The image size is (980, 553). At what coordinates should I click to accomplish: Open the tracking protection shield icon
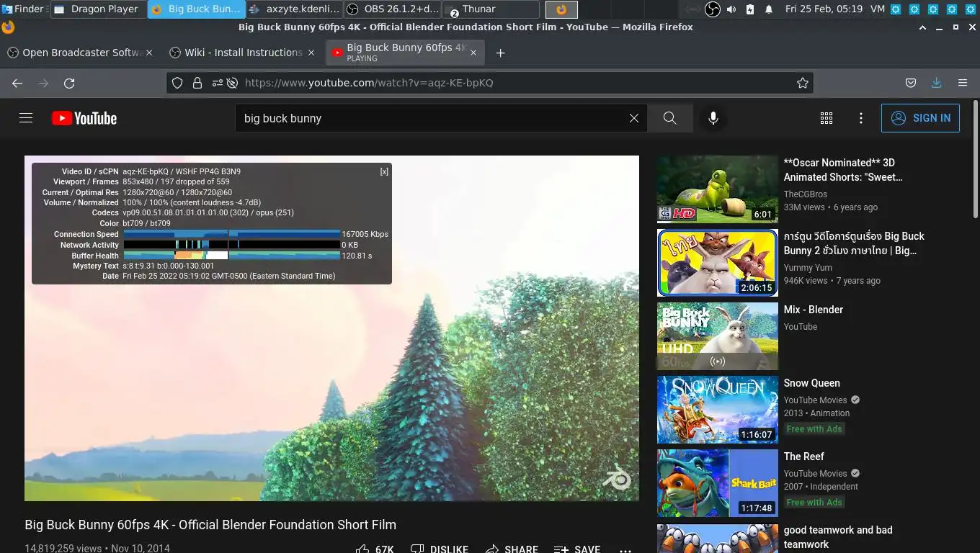tap(177, 83)
